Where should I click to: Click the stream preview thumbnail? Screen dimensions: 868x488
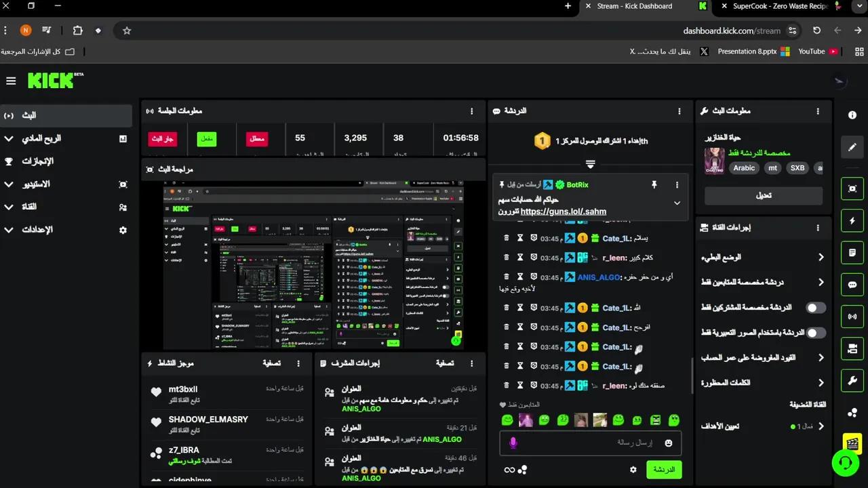click(x=313, y=266)
